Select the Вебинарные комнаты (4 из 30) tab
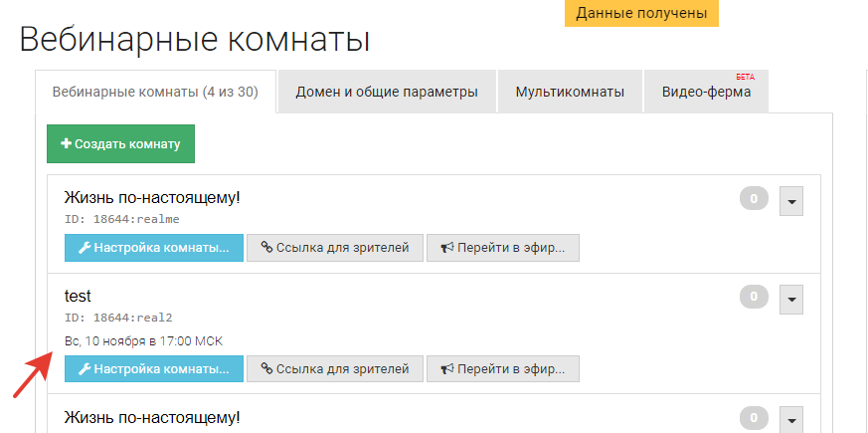868x433 pixels. click(x=155, y=92)
